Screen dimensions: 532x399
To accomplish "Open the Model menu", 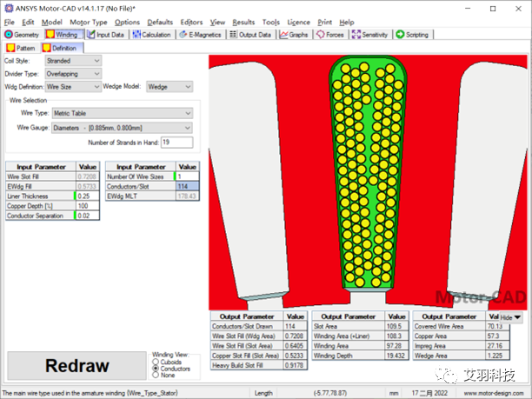I will coord(52,23).
